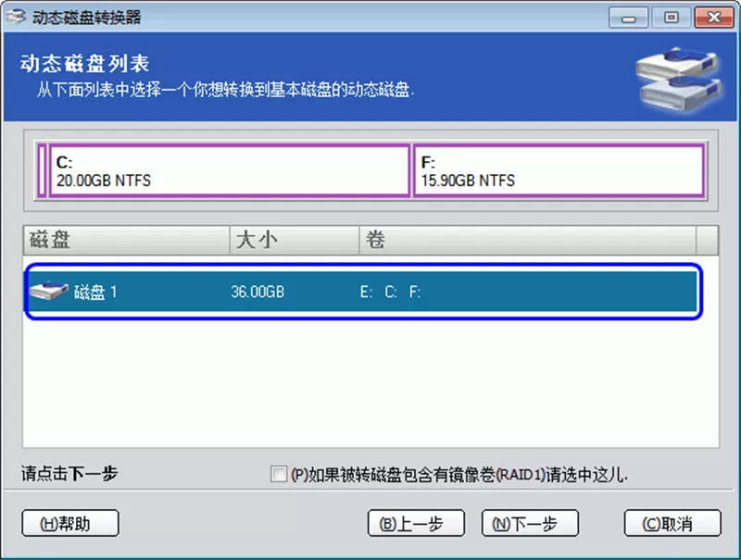Sort by 卷 column header
This screenshot has width=741, height=560.
[527, 240]
